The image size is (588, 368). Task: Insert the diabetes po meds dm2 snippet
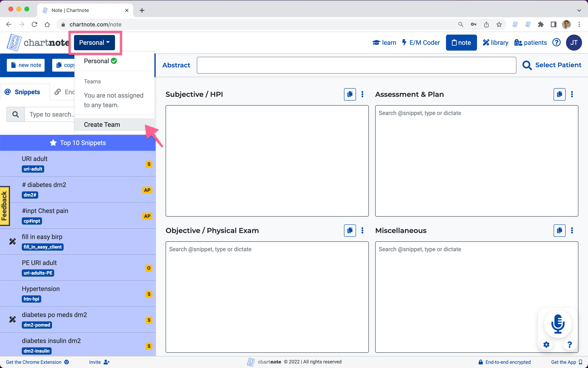[x=78, y=320]
